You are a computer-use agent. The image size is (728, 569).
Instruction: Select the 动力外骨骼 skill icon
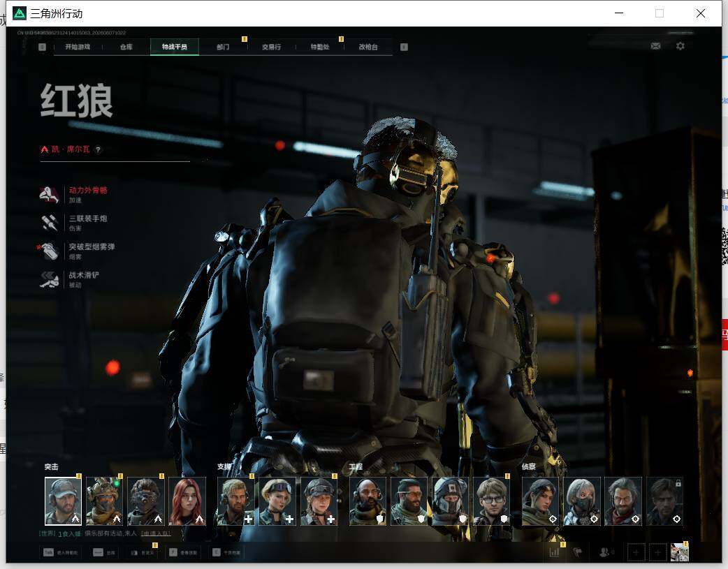(49, 195)
